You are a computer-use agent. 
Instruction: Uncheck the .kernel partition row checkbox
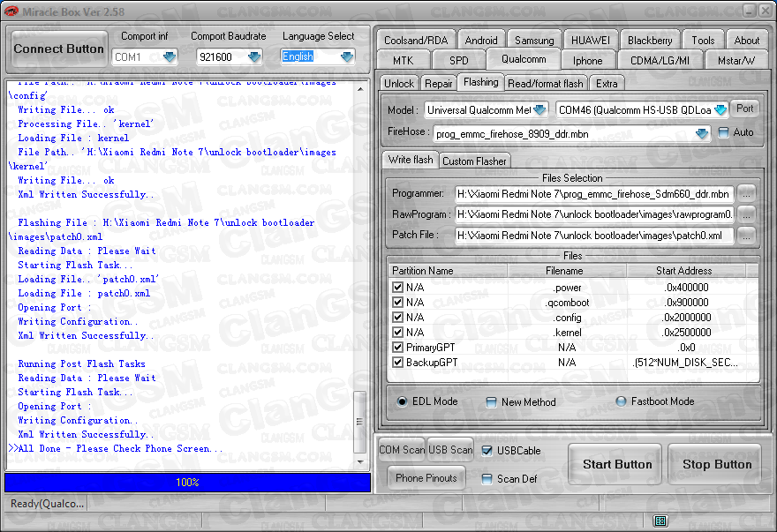click(397, 332)
